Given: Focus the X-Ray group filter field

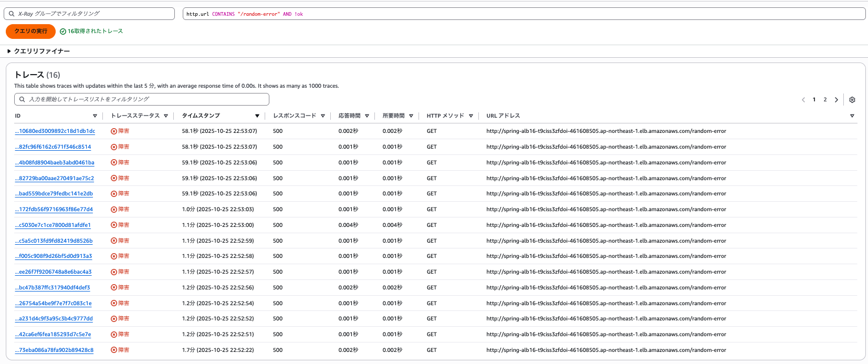Looking at the screenshot, I should [x=89, y=14].
